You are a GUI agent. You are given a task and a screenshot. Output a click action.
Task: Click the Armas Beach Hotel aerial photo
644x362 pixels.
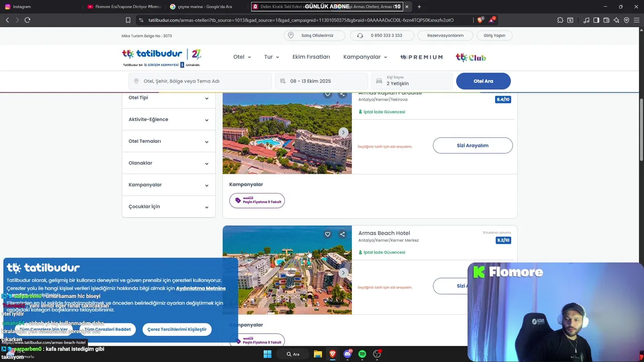[287, 270]
